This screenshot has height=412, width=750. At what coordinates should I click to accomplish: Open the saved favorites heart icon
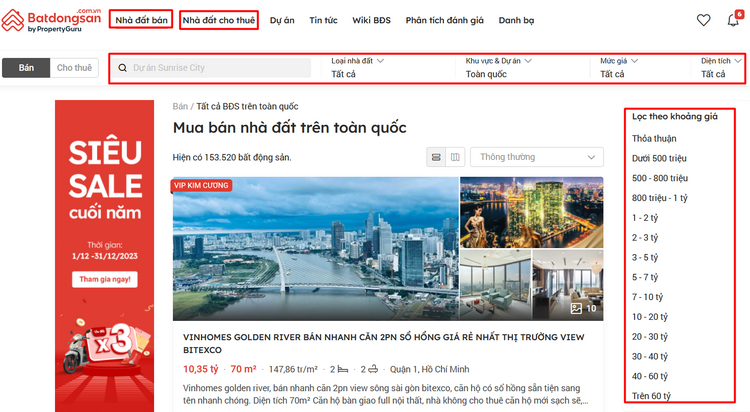pyautogui.click(x=703, y=20)
